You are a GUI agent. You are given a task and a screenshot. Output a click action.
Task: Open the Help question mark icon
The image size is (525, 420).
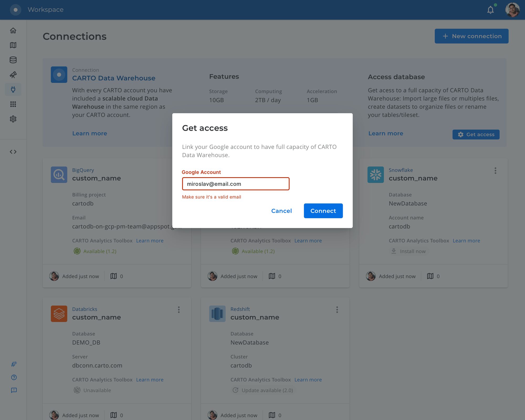[14, 377]
